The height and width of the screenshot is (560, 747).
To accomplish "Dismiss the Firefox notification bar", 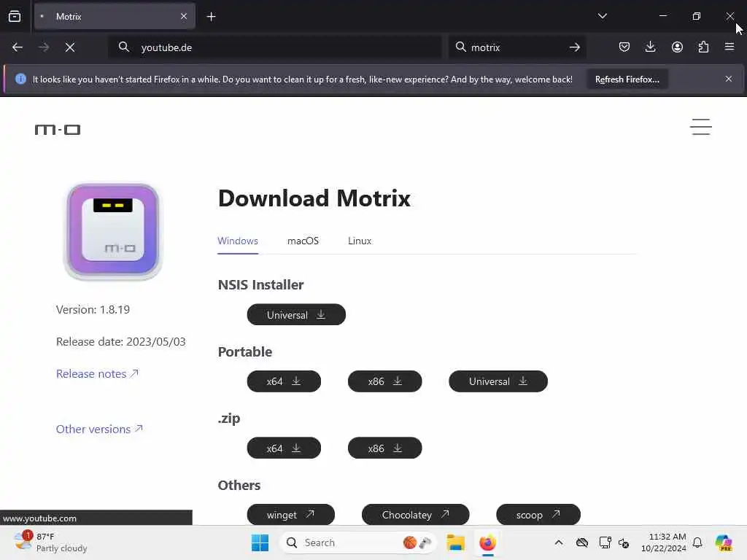I will pyautogui.click(x=729, y=79).
